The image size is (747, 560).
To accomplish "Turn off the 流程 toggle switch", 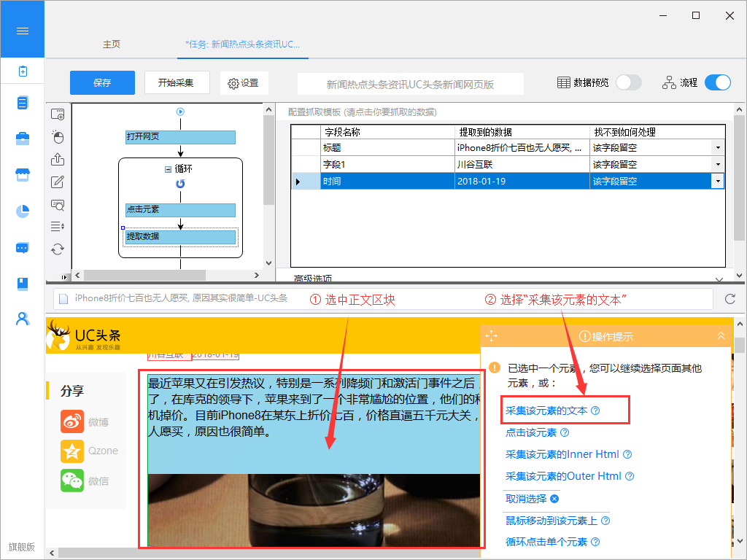I will pyautogui.click(x=717, y=82).
